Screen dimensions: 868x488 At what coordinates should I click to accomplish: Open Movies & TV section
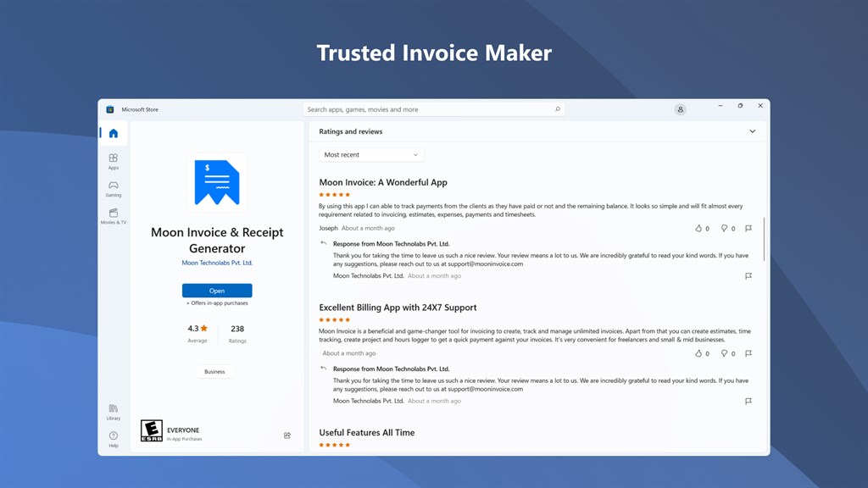114,216
